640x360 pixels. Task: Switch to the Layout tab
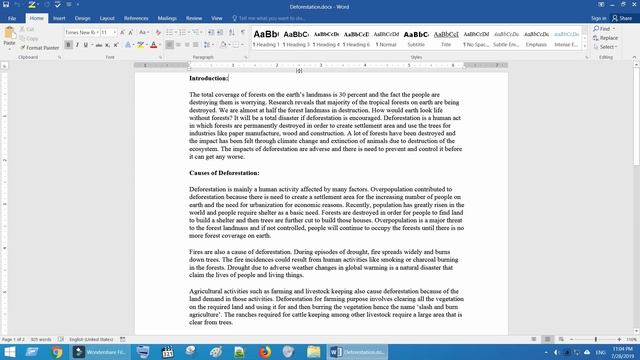(x=107, y=18)
